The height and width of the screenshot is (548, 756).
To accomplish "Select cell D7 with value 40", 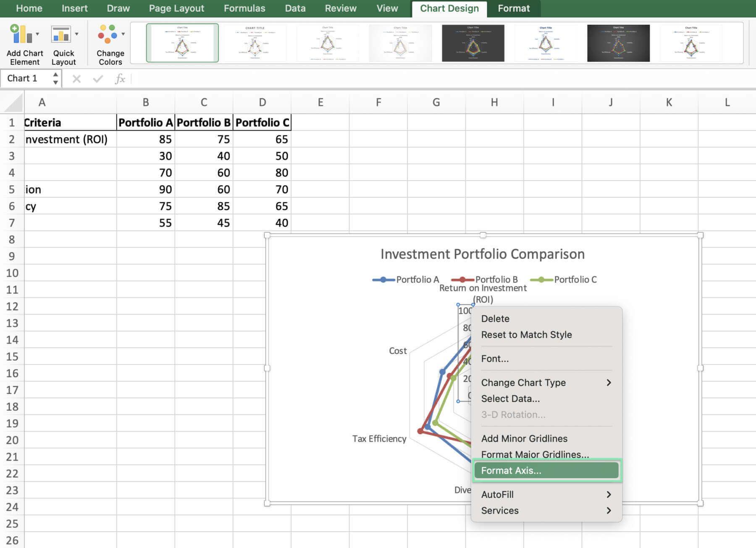I will pyautogui.click(x=262, y=223).
